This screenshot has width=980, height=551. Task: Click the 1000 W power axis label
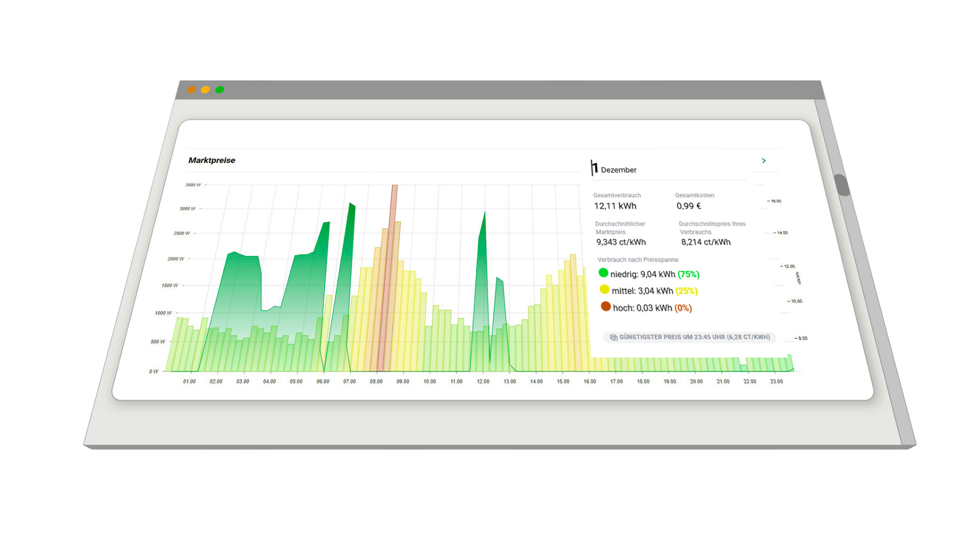click(x=163, y=313)
